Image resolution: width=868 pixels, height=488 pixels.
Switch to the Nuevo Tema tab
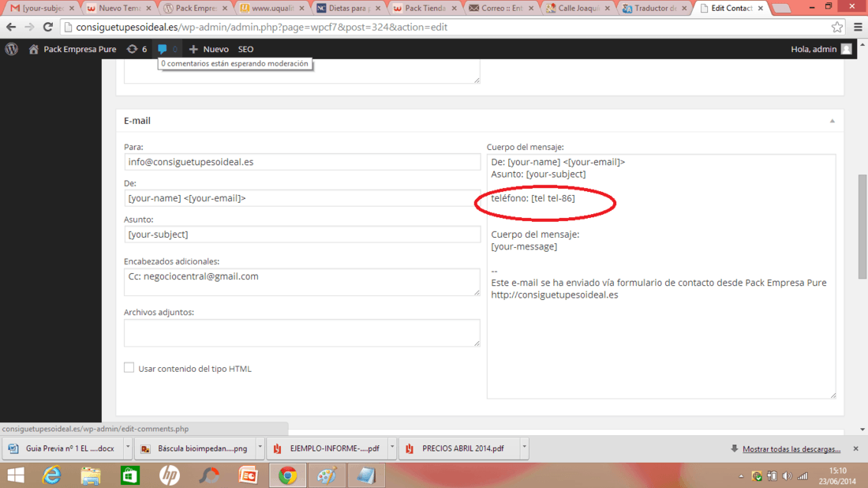118,9
